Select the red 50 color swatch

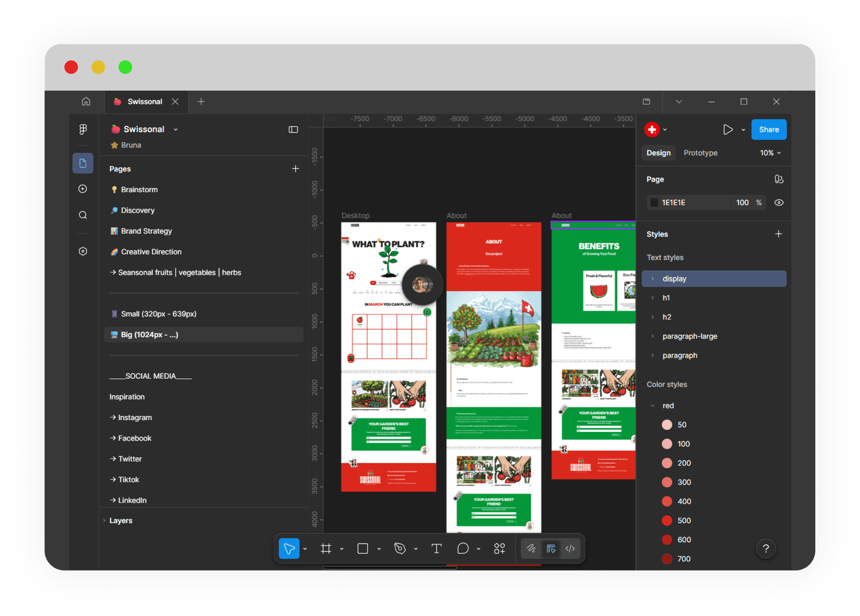pyautogui.click(x=667, y=425)
